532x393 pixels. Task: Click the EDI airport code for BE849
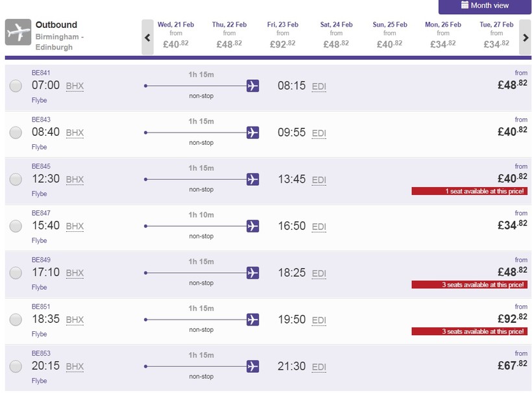(319, 273)
